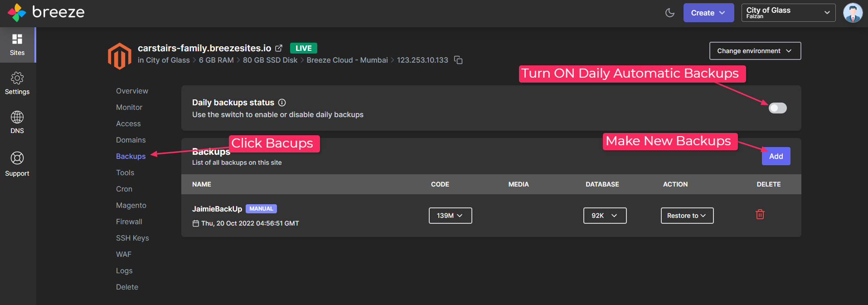Click the Magento site logo
Image resolution: width=868 pixels, height=305 pixels.
pos(120,56)
